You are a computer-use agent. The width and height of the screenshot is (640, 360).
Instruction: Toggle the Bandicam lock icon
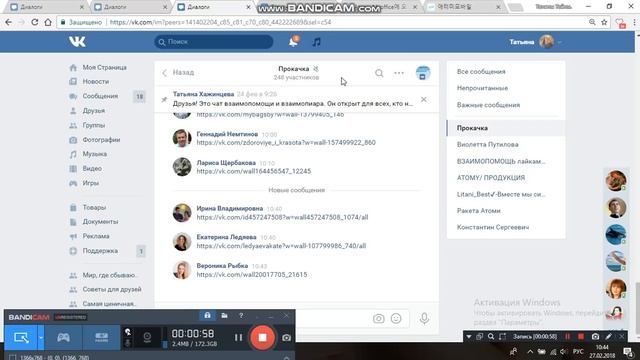tap(207, 316)
